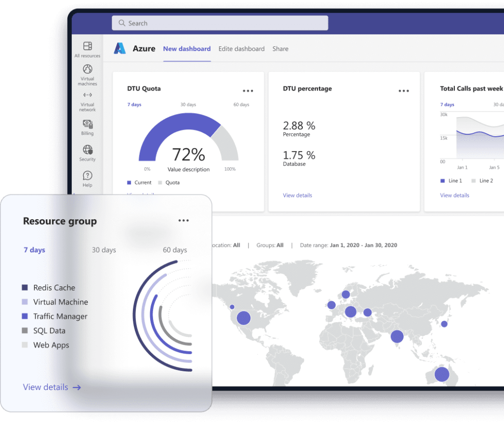This screenshot has width=504, height=422.
Task: Select 7 days in DTU Quota card
Action: (x=134, y=105)
